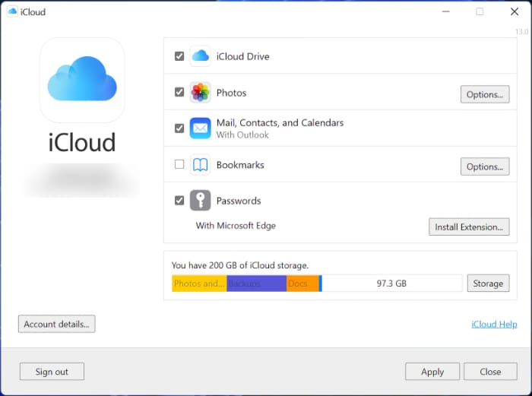Click the purple Backups storage segment
Image resolution: width=532 pixels, height=396 pixels.
pos(257,284)
